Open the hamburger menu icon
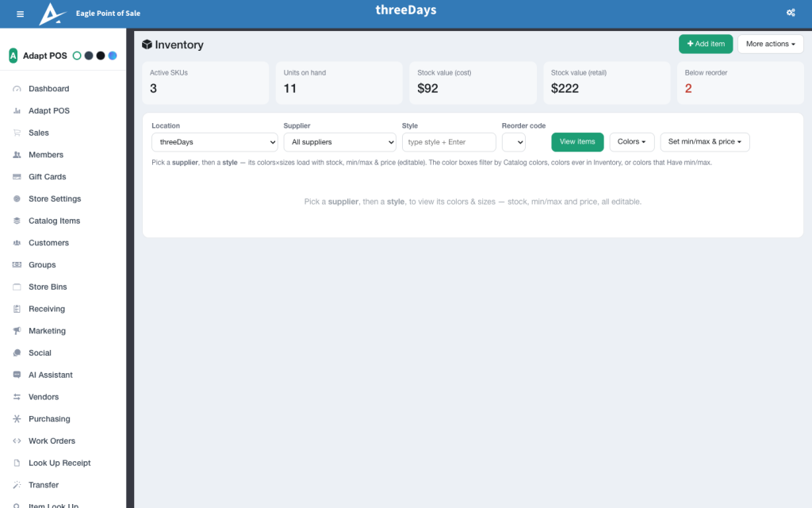This screenshot has height=508, width=812. click(20, 14)
